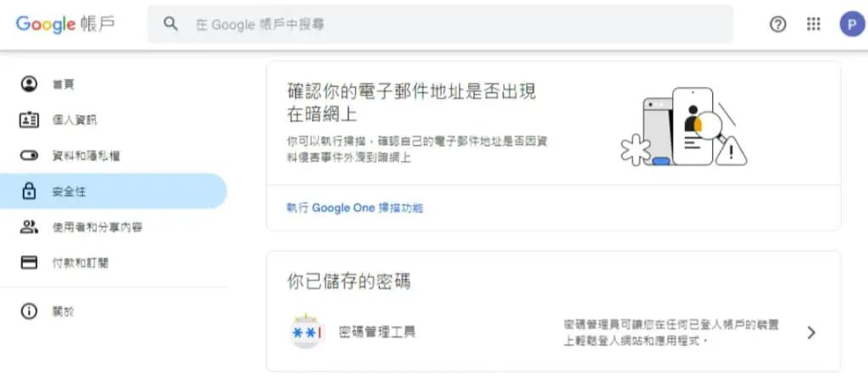Click the 資料和隱私權 toggle icon
The width and height of the screenshot is (868, 378).
(x=29, y=156)
